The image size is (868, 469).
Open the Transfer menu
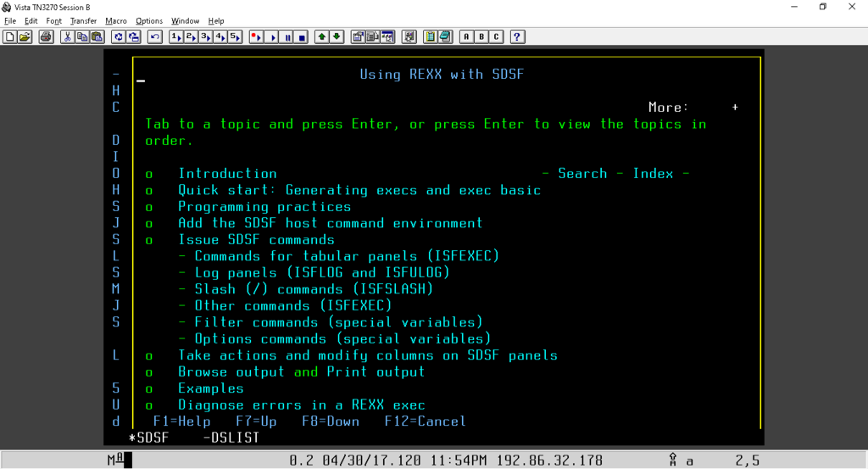83,20
